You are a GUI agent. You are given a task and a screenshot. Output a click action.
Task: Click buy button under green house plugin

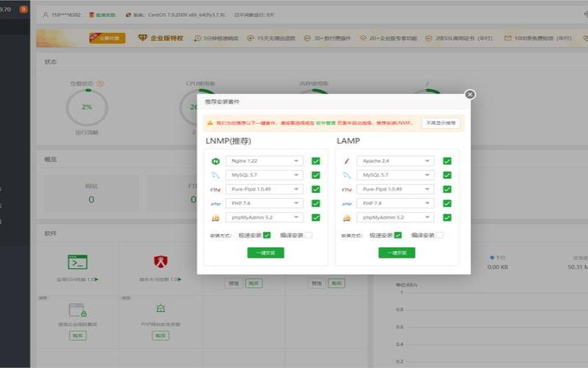pyautogui.click(x=160, y=336)
